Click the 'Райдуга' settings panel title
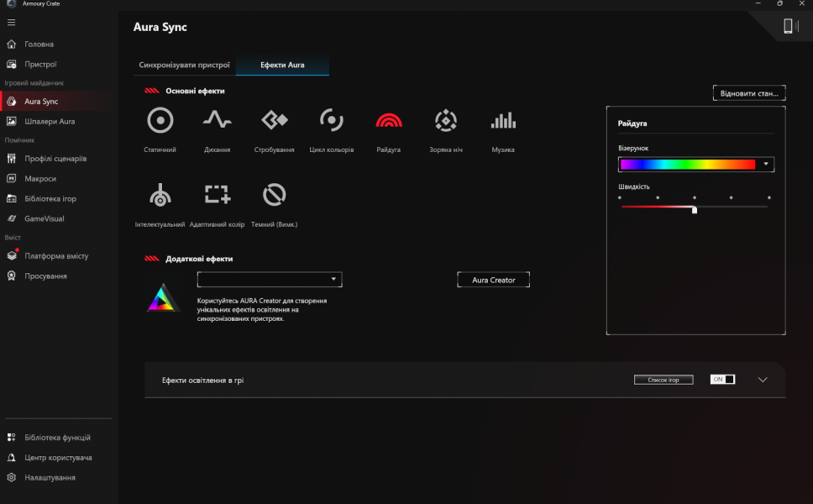This screenshot has height=504, width=813. click(x=632, y=123)
